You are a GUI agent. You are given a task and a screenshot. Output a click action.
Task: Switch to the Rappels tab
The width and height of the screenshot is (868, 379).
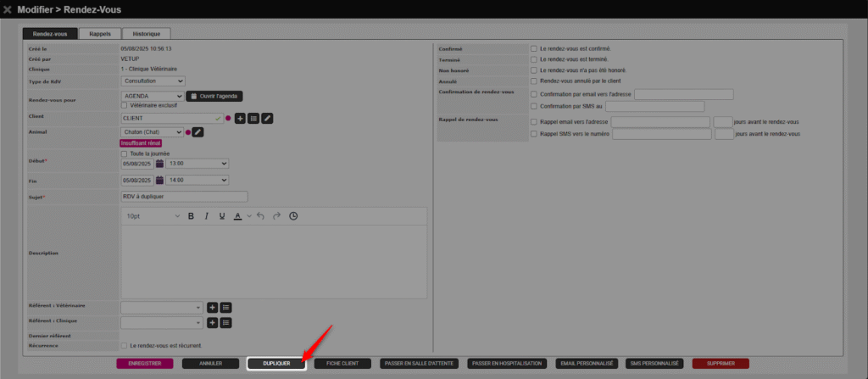[100, 34]
